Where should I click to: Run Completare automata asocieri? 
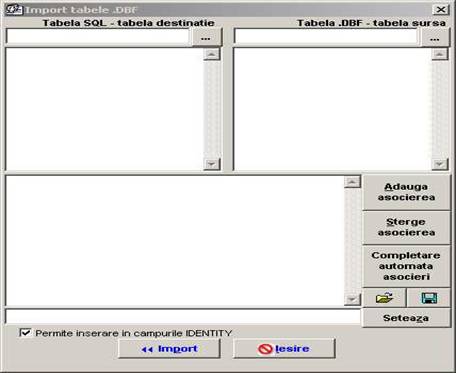[x=406, y=266]
